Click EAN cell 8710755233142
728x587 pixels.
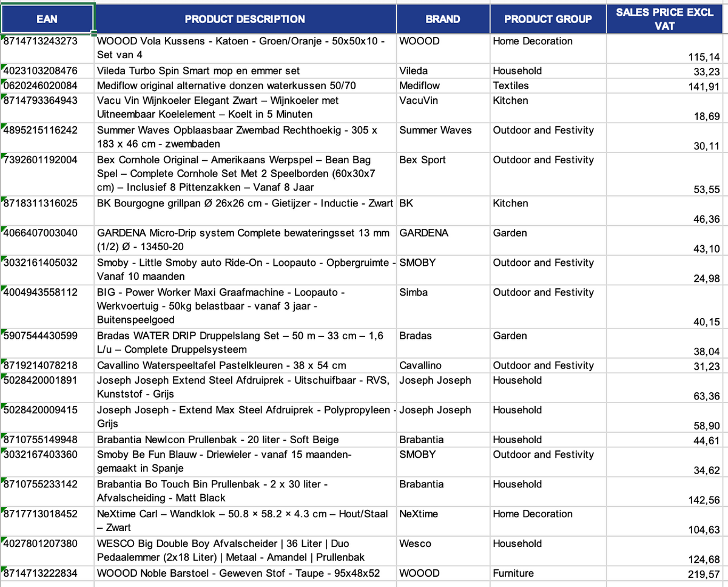[x=47, y=491]
